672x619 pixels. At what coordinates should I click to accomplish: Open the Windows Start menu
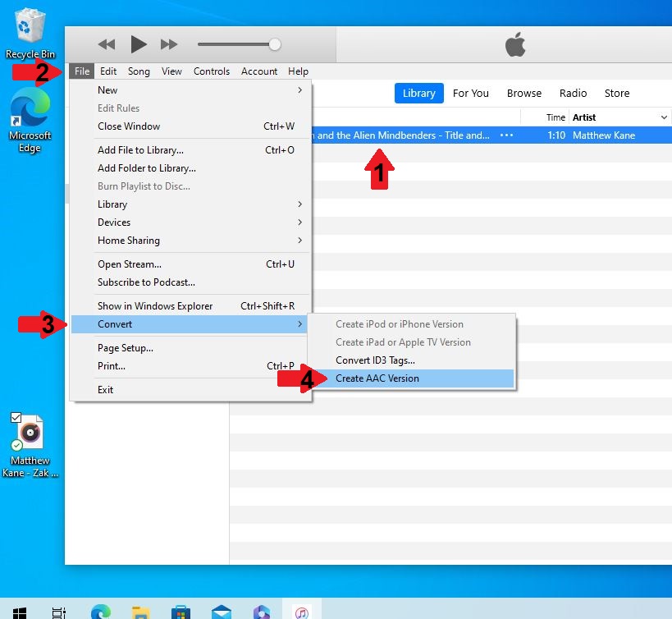(x=20, y=612)
